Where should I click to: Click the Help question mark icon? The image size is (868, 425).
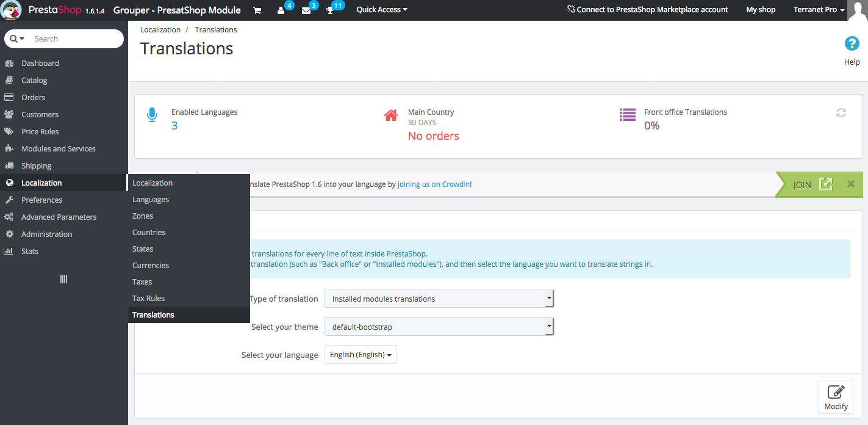point(852,44)
